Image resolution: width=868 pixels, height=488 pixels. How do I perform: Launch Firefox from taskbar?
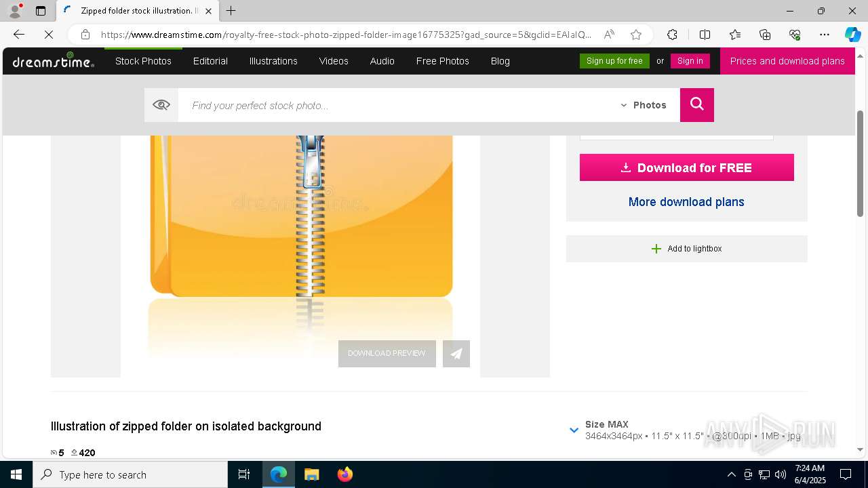345,474
